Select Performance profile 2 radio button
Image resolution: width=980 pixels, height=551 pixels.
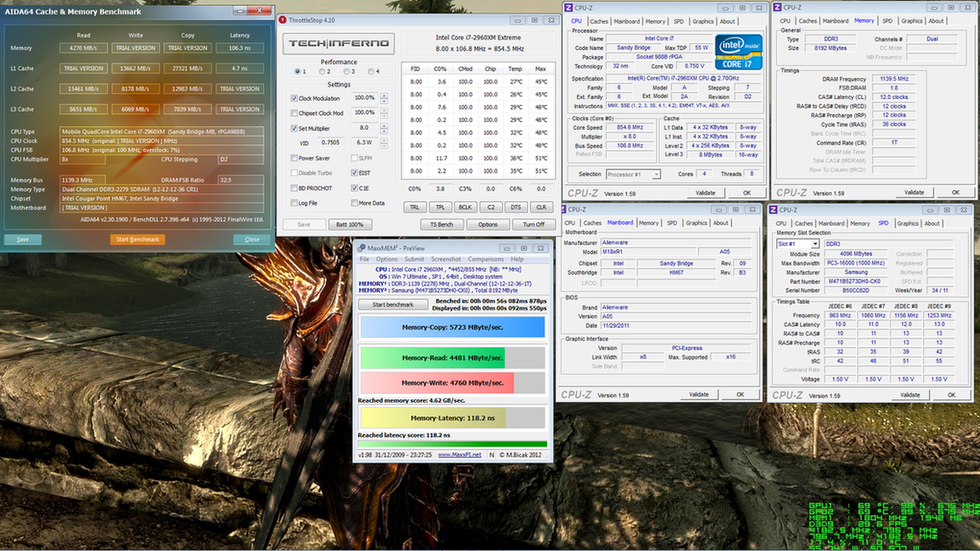click(321, 71)
